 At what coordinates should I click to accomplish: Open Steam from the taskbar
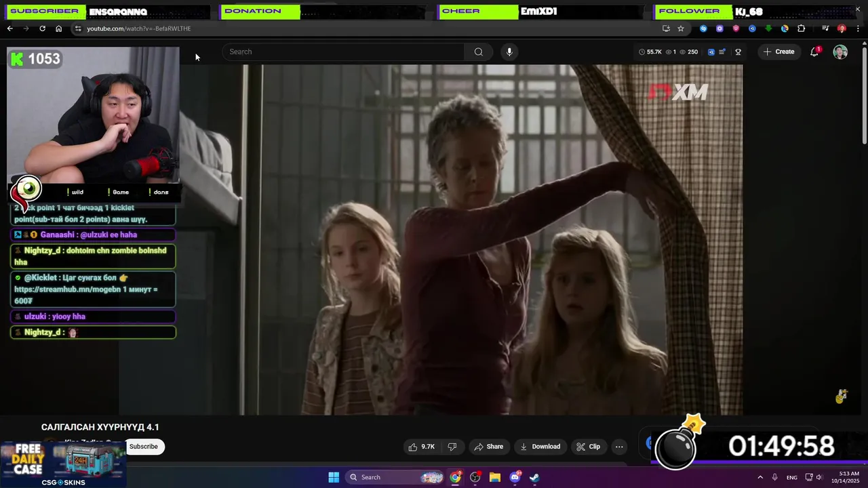pyautogui.click(x=534, y=477)
